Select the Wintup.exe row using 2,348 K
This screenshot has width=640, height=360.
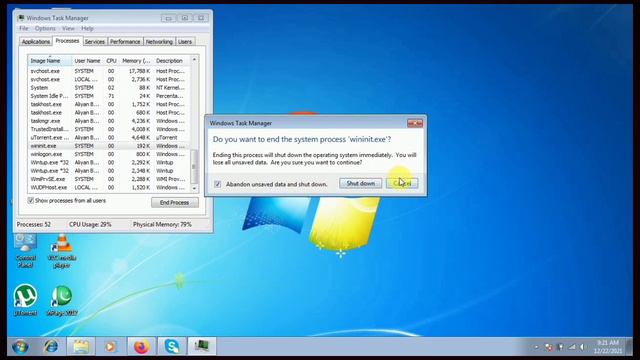[x=109, y=171]
